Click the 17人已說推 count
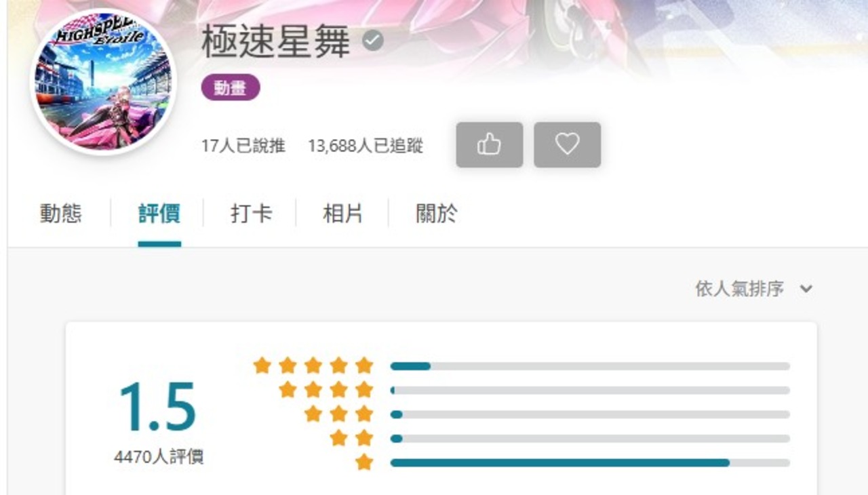868x495 pixels. (243, 146)
